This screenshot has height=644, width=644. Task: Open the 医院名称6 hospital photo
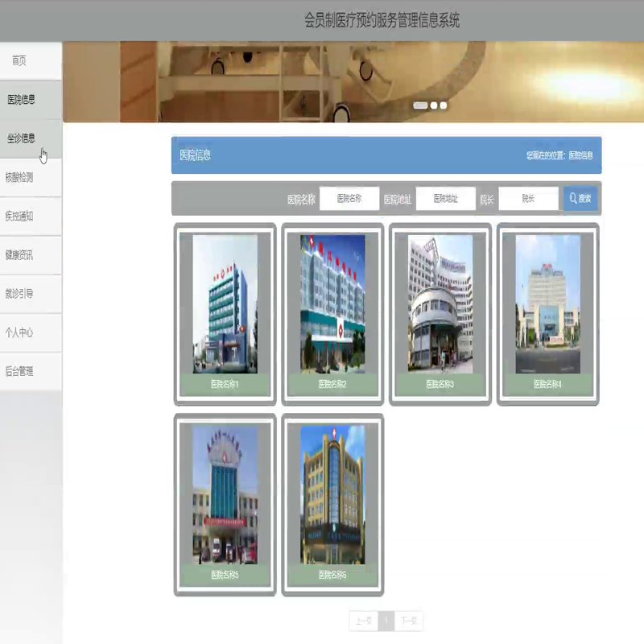tap(332, 494)
